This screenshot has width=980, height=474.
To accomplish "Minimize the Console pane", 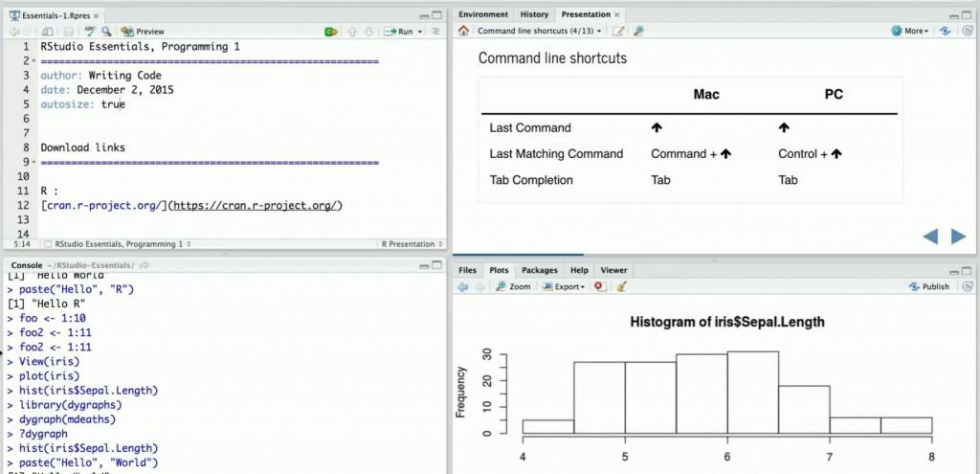I will tap(424, 266).
